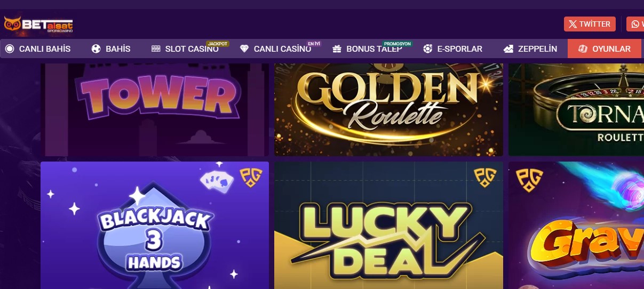This screenshot has width=644, height=289.
Task: Click the BETalsat owl logo
Action: (38, 24)
